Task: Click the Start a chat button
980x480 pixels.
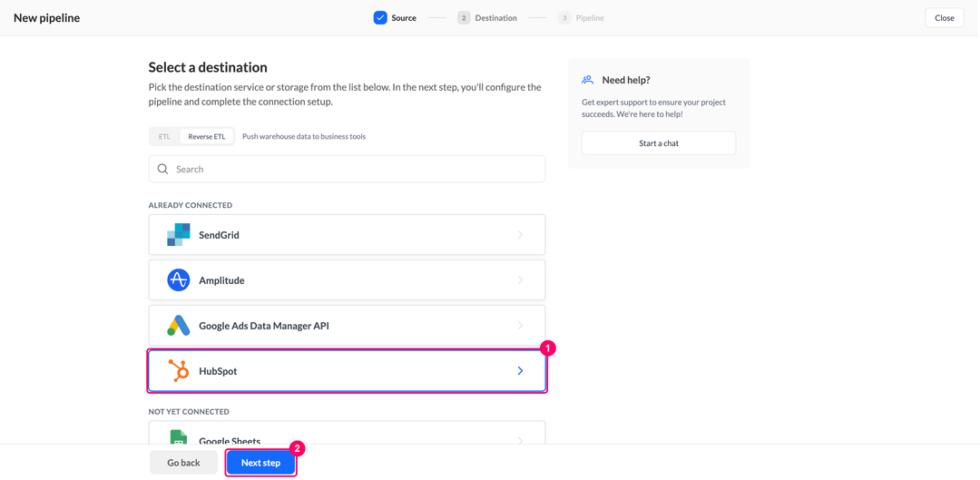Action: (659, 143)
